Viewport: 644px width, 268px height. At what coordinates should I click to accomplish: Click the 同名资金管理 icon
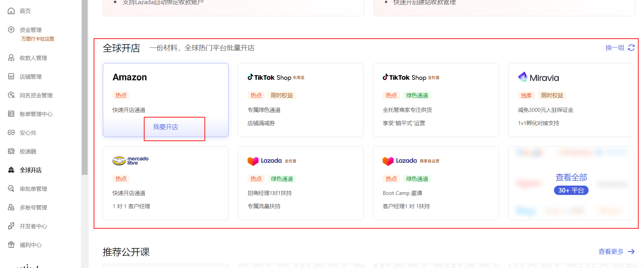pos(11,95)
